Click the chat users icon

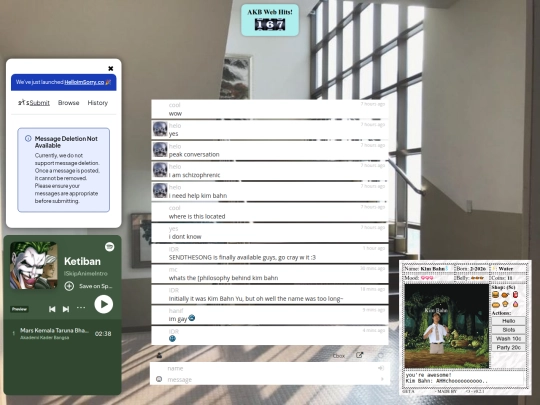pyautogui.click(x=159, y=355)
